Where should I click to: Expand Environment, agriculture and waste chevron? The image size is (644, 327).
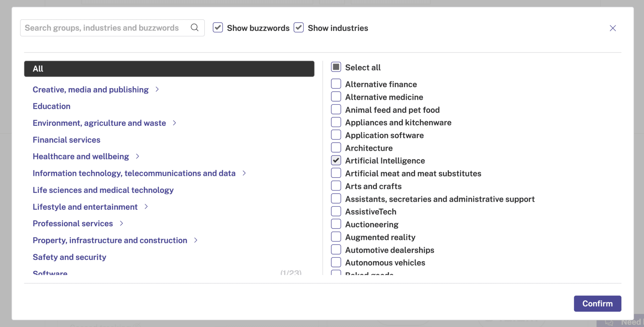tap(175, 123)
